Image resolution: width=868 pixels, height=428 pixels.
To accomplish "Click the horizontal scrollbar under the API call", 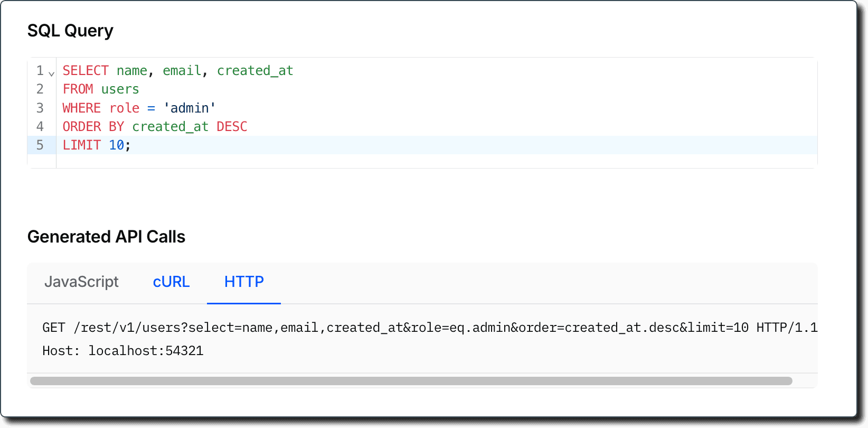I will 411,381.
